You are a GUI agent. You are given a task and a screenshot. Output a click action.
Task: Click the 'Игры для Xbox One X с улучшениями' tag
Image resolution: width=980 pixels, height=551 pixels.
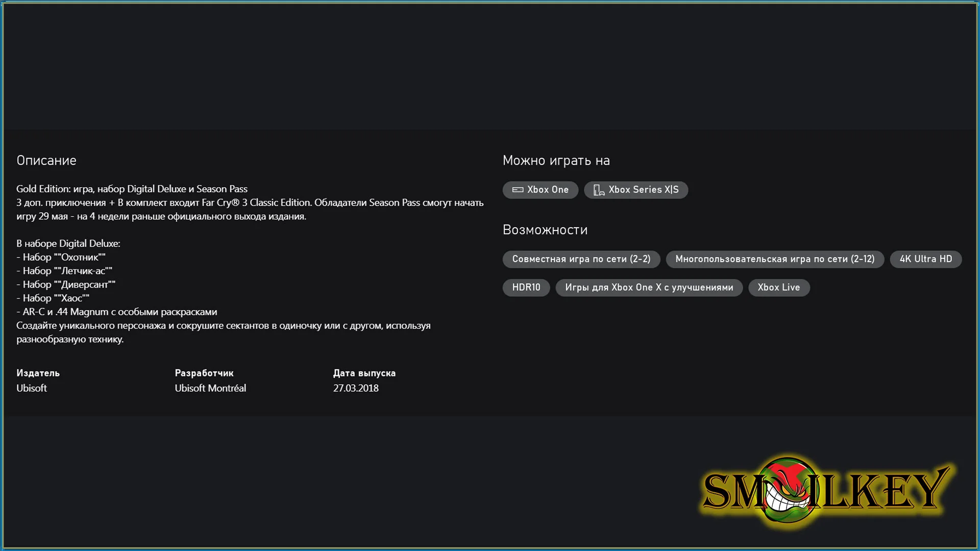tap(649, 288)
